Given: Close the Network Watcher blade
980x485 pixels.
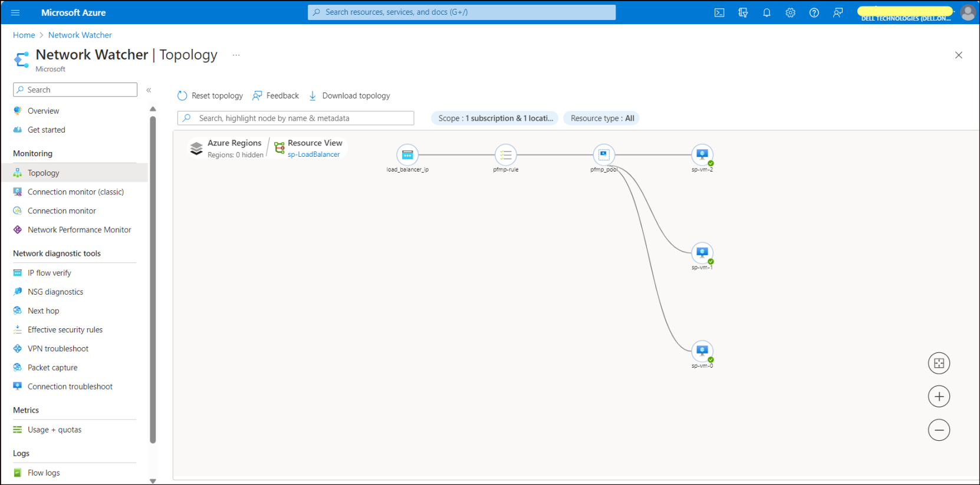Looking at the screenshot, I should point(959,55).
